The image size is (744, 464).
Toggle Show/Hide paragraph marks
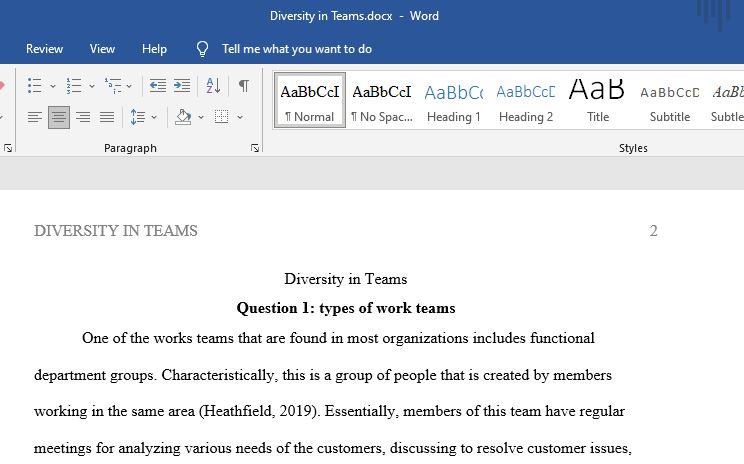click(243, 86)
